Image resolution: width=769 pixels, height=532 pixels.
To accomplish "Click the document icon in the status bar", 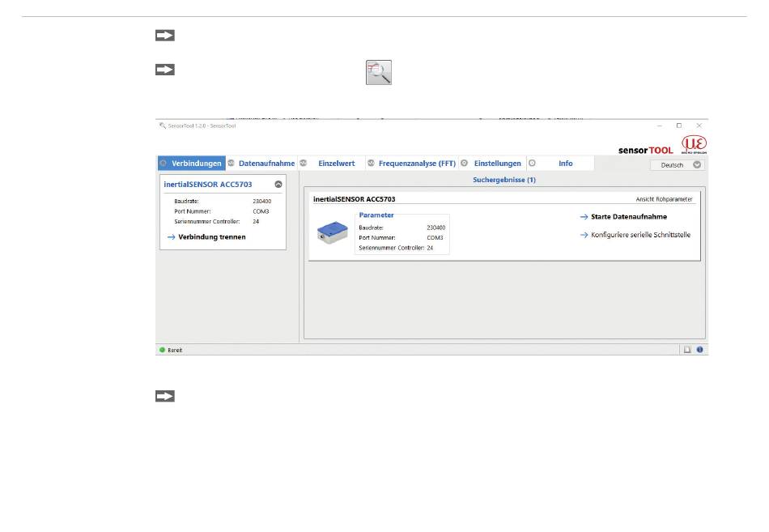I will click(687, 350).
